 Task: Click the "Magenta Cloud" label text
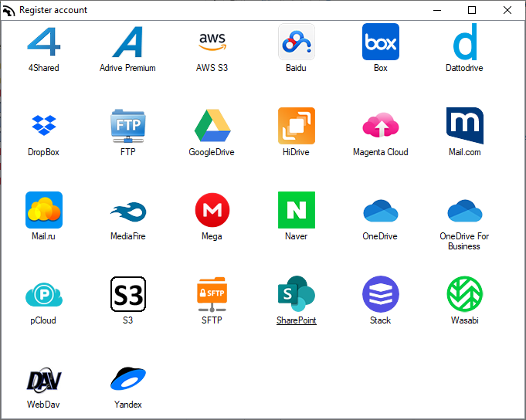coord(381,152)
